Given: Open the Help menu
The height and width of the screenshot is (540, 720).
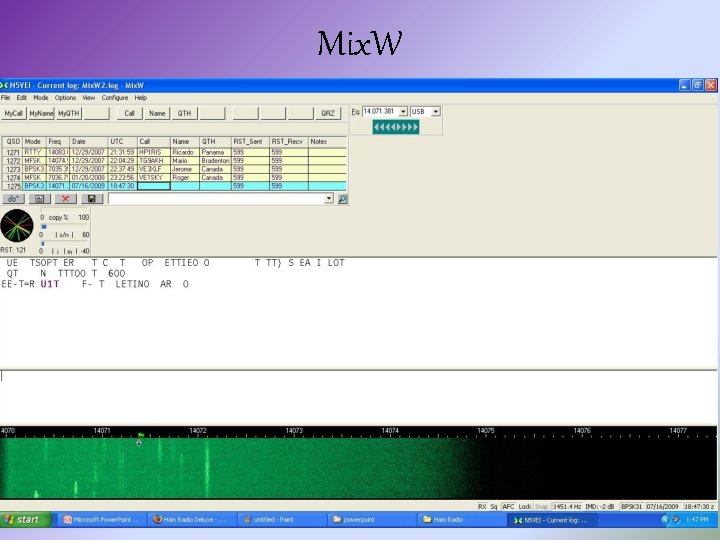Looking at the screenshot, I should click(141, 98).
